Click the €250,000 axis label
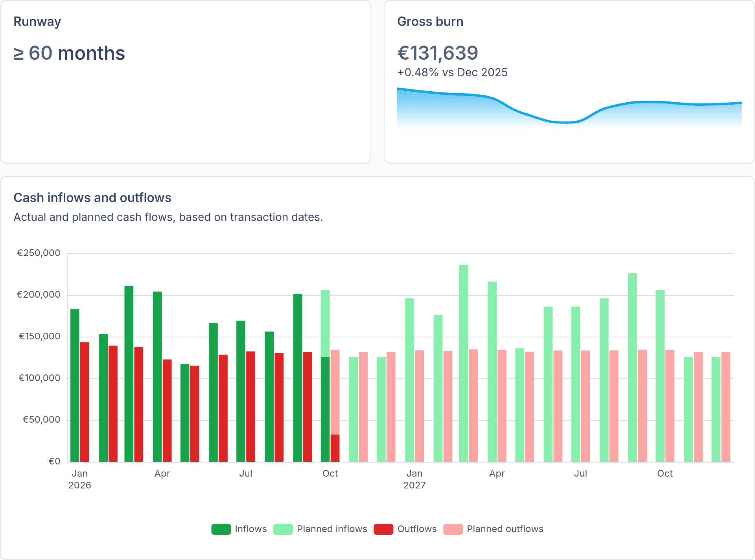755x560 pixels. click(39, 253)
